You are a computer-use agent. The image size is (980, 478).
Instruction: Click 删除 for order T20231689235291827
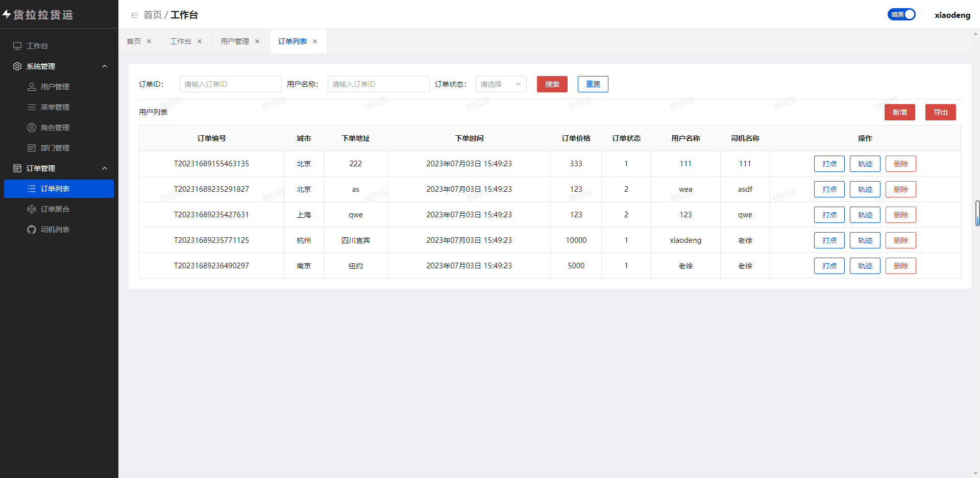coord(901,189)
